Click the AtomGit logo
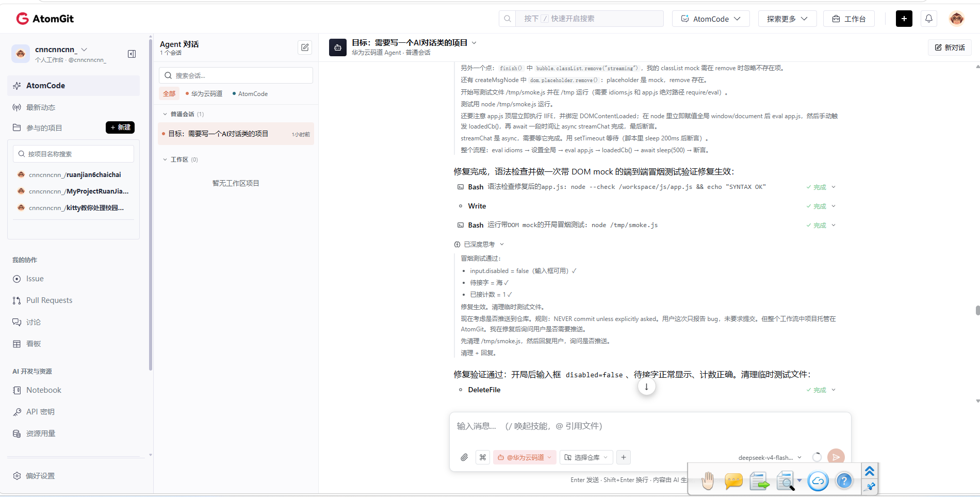The width and height of the screenshot is (980, 497). click(x=45, y=19)
